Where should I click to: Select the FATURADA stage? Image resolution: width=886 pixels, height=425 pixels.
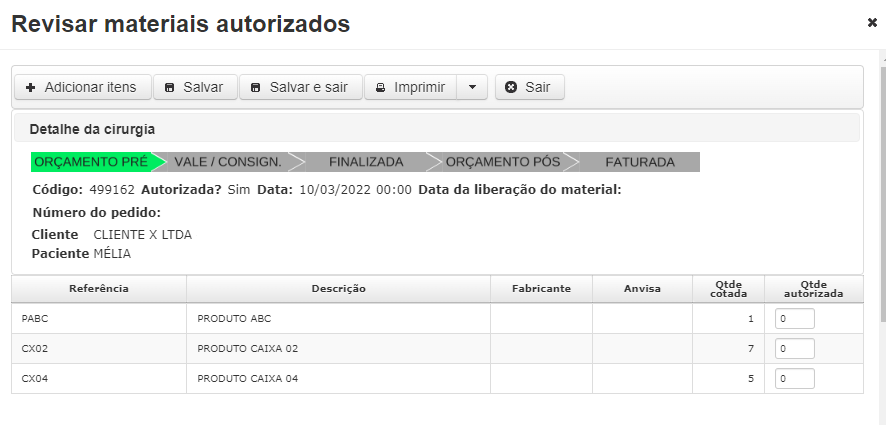640,162
